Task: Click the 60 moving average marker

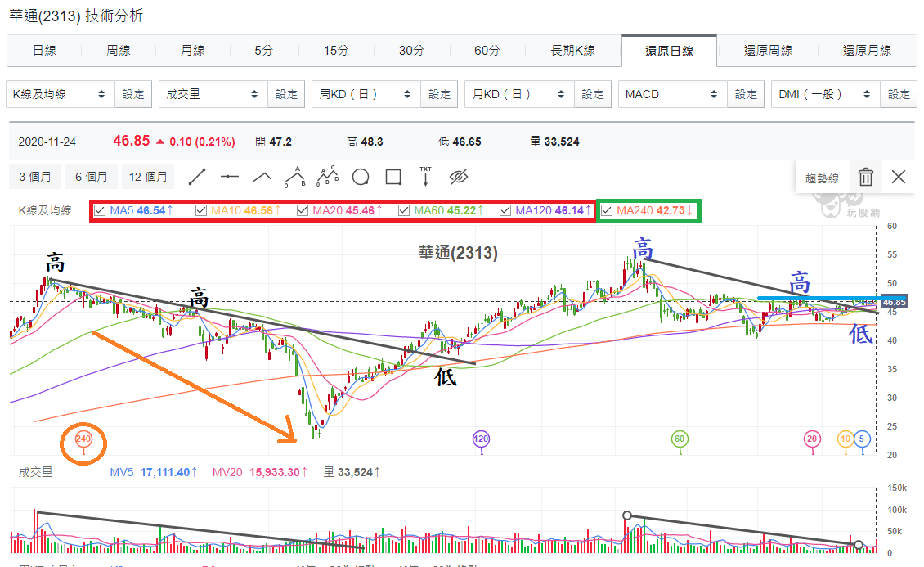Action: pos(680,439)
